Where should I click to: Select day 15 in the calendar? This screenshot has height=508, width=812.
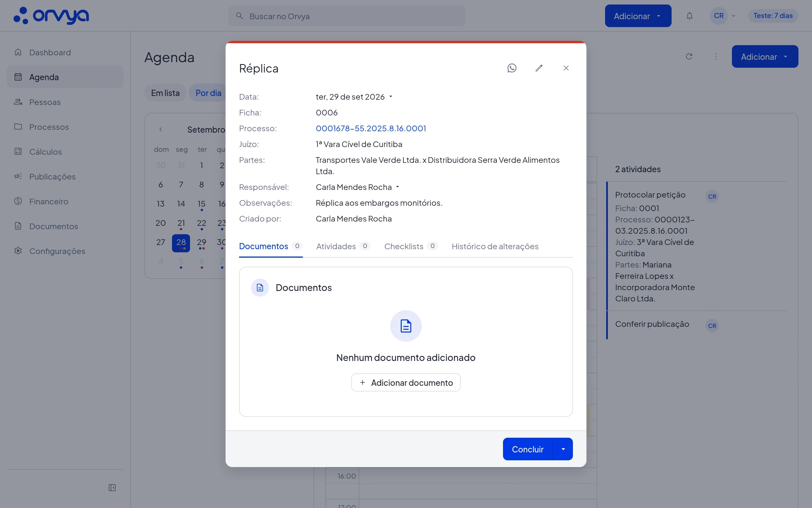[x=201, y=204]
